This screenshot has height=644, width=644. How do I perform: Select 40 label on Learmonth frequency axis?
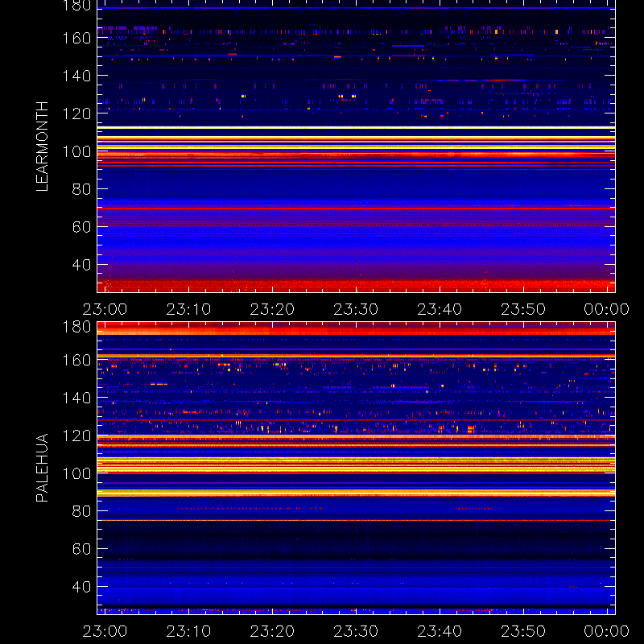(81, 265)
